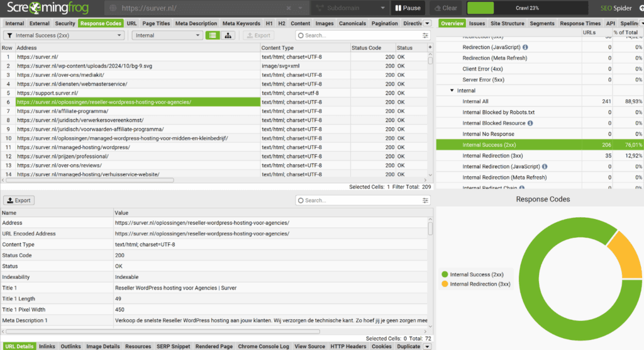Open the Site Structure tab
Viewport: 644px width, 350px height.
[x=508, y=23]
